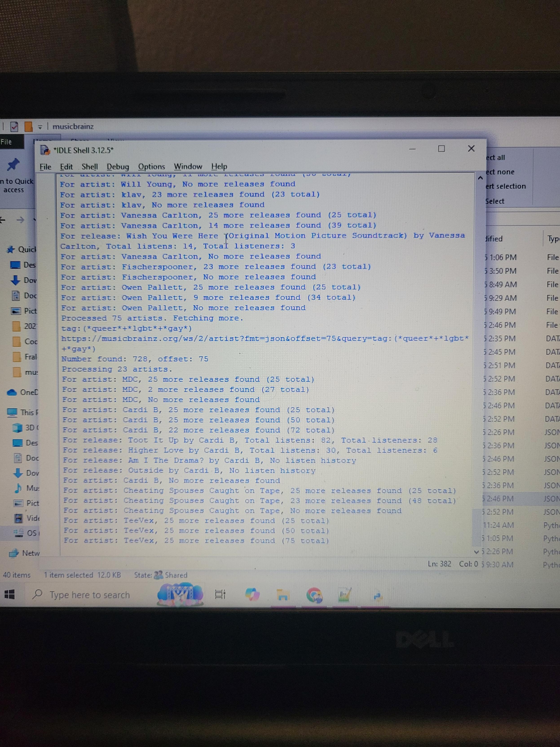Screen dimensions: 560x747
Task: Open Task View from the taskbar
Action: [220, 595]
